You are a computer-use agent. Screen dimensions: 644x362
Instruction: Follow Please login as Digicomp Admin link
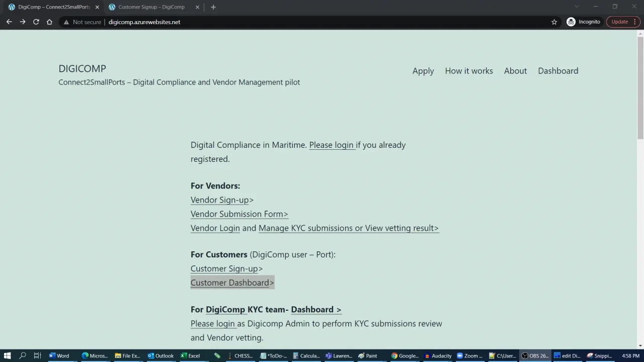point(213,323)
